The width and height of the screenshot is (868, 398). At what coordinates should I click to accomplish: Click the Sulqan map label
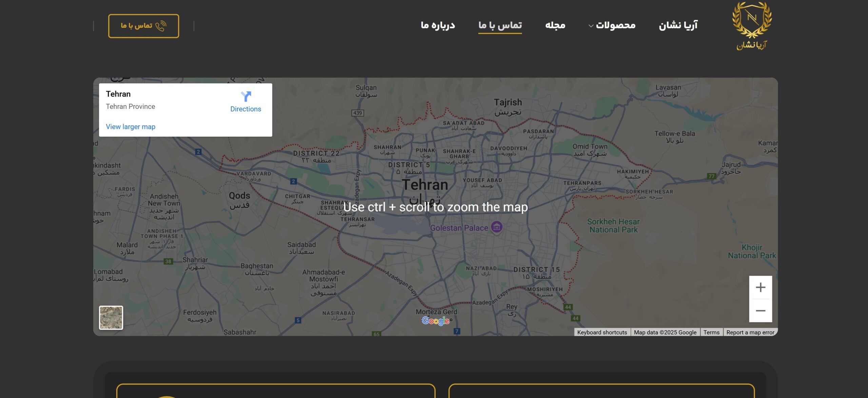366,91
